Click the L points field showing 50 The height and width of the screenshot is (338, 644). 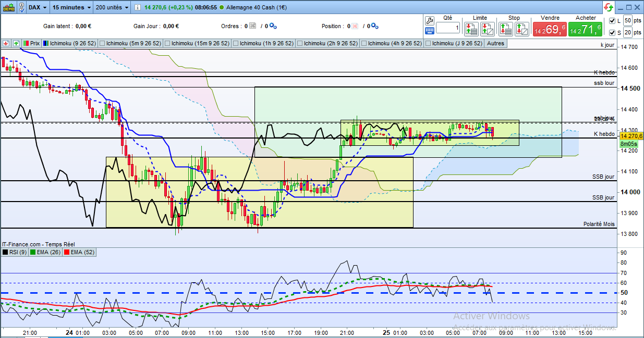(628, 21)
